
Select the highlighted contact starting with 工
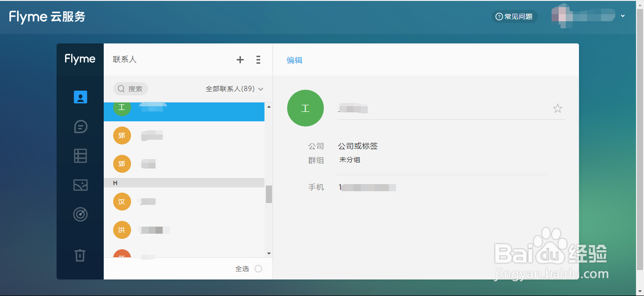(184, 112)
